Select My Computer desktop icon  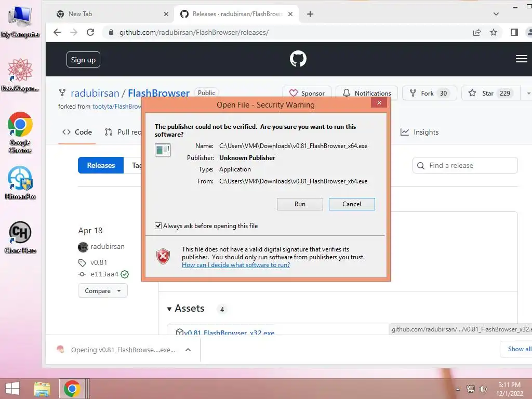(20, 22)
